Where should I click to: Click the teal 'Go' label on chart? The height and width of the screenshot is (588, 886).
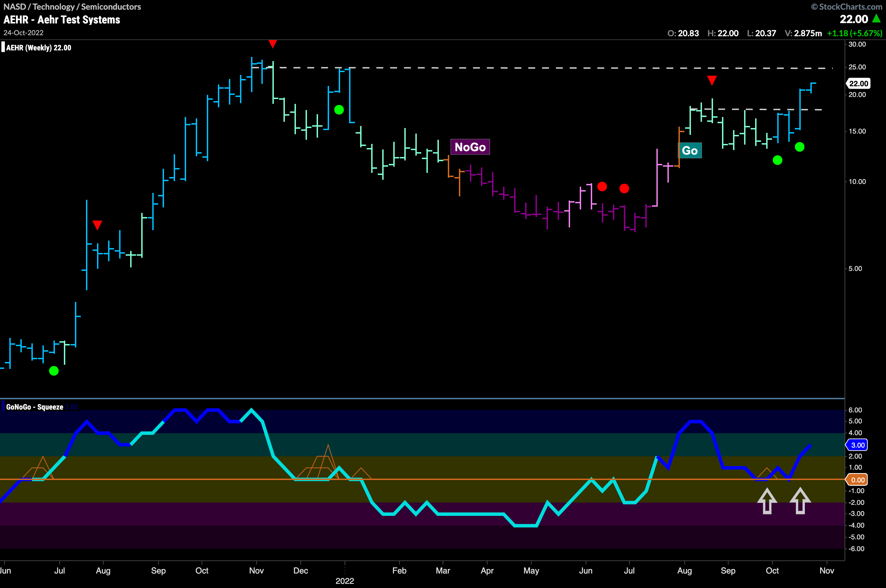pos(690,151)
